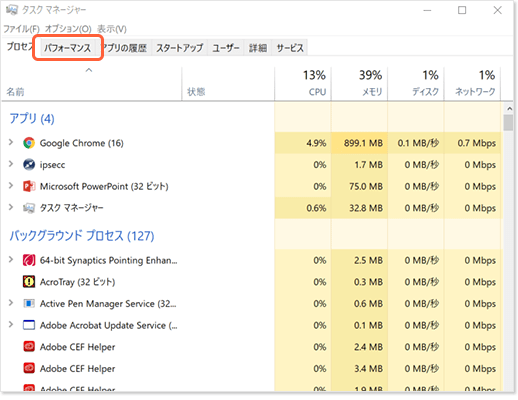518x400 pixels.
Task: Minimize the Task Manager window
Action: click(x=427, y=10)
